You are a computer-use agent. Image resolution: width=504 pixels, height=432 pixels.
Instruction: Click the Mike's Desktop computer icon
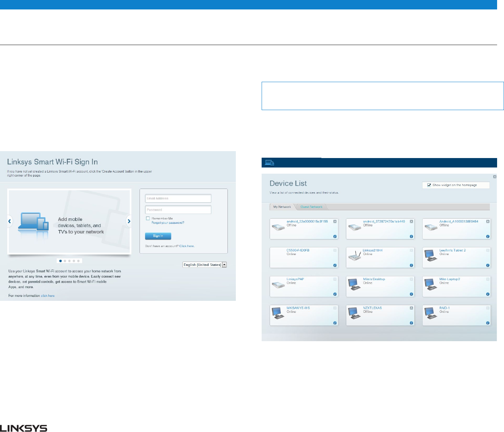pyautogui.click(x=355, y=284)
